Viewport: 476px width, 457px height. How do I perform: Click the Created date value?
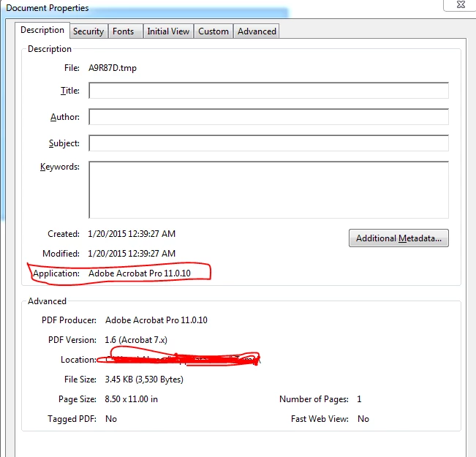132,234
